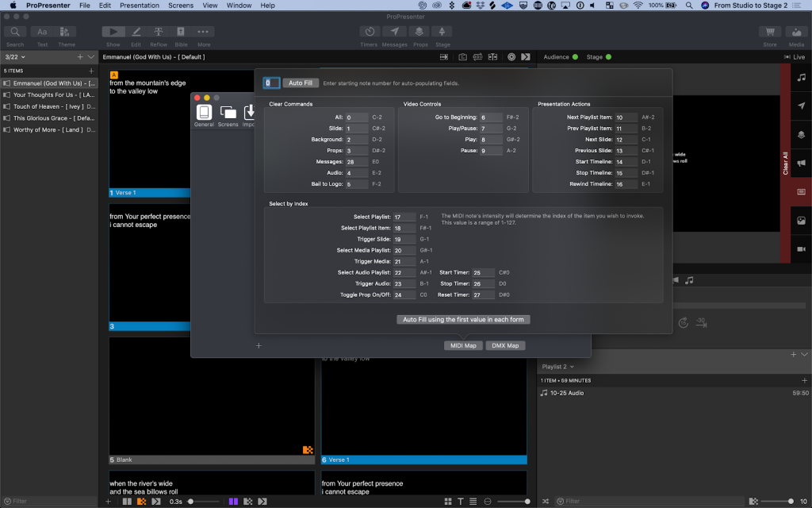Open the Props toolbar icon
This screenshot has width=812, height=508.
point(420,32)
